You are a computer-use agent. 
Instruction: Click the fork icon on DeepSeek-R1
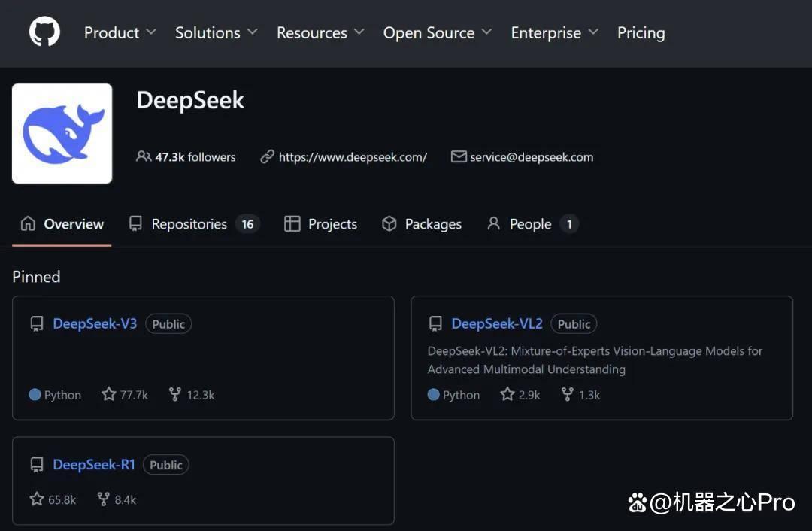[104, 499]
